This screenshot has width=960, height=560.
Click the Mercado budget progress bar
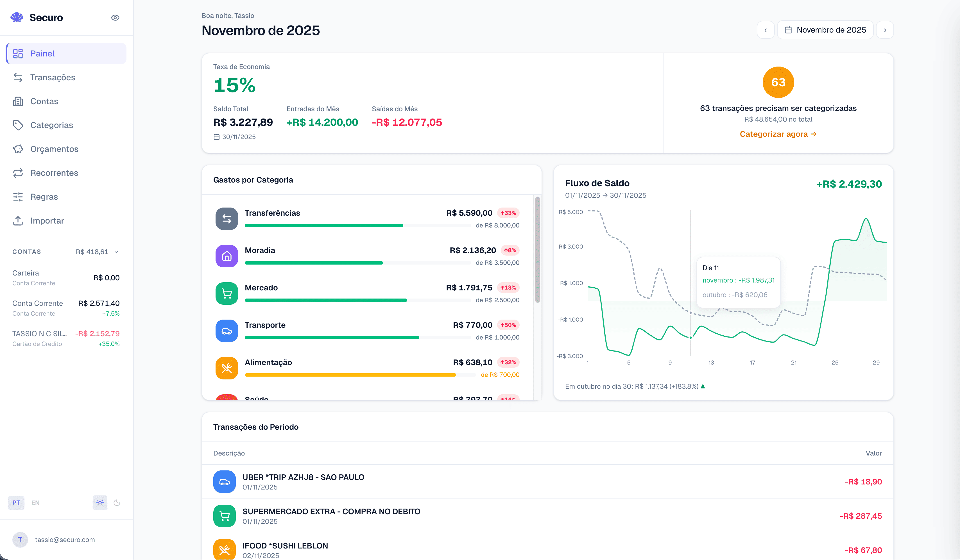[358, 300]
